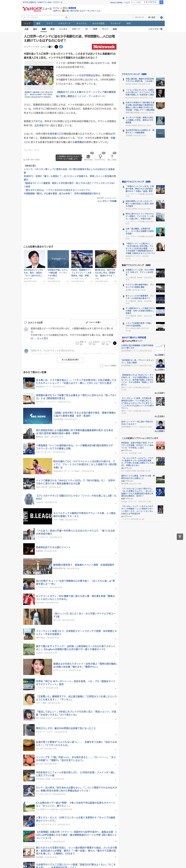Select the トップ tab

point(27,24)
